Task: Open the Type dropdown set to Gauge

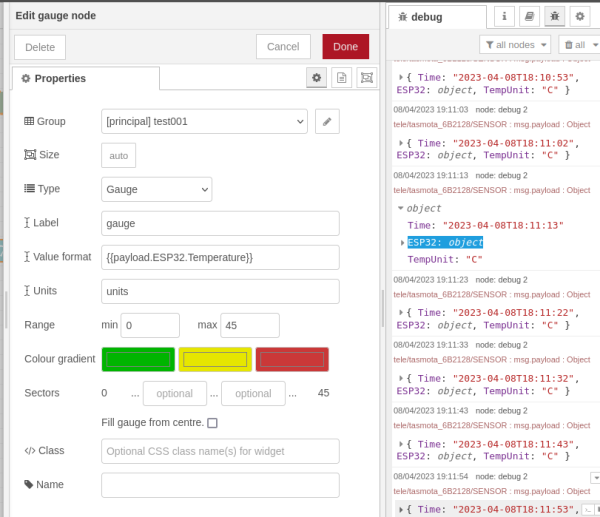Action: [157, 189]
